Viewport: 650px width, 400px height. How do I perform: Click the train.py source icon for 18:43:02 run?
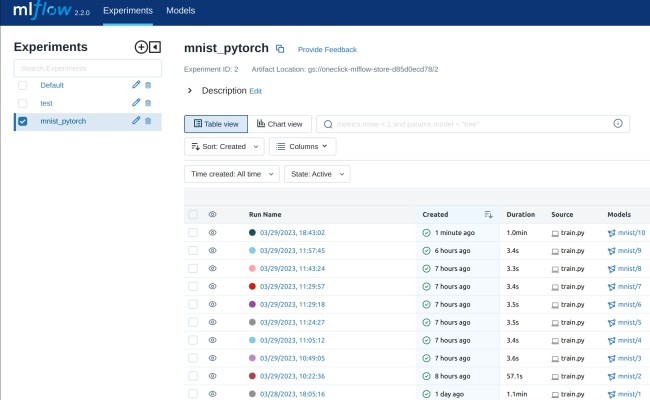555,233
